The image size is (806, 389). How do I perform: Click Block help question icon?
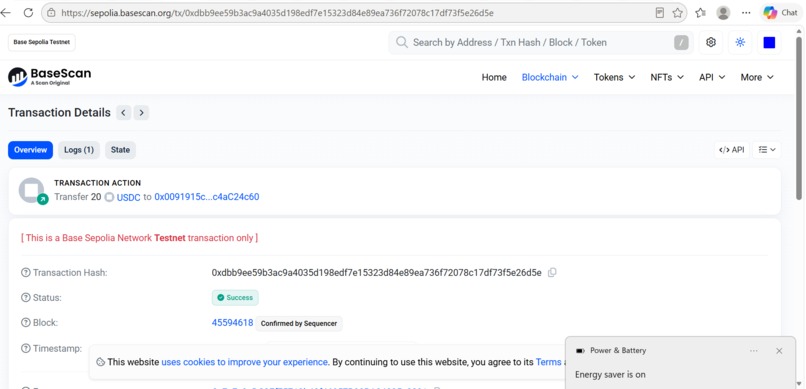click(26, 323)
